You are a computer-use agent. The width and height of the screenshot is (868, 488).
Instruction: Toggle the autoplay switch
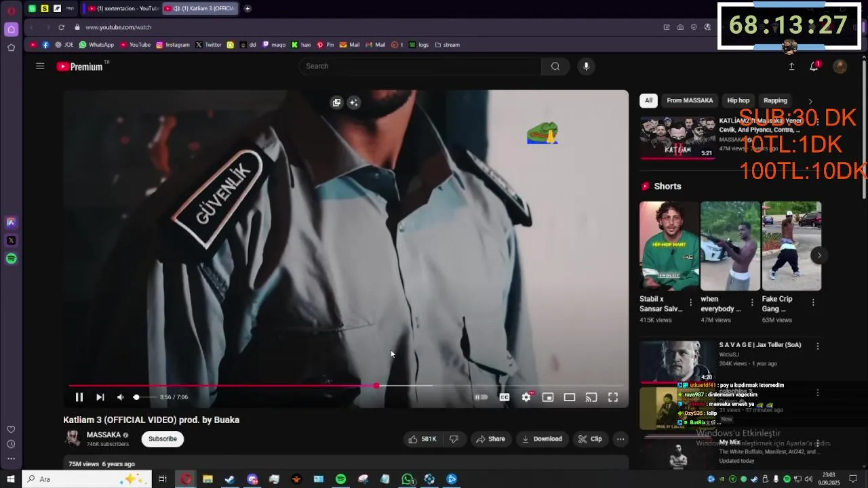481,397
